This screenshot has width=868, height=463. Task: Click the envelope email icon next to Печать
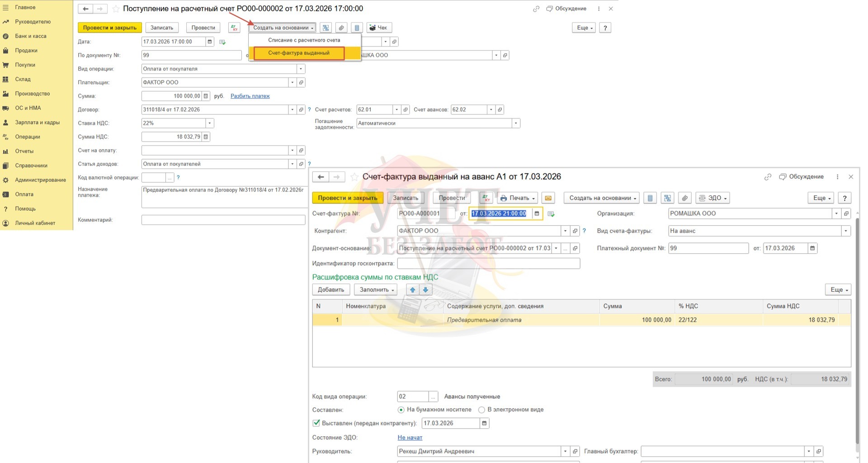point(548,198)
